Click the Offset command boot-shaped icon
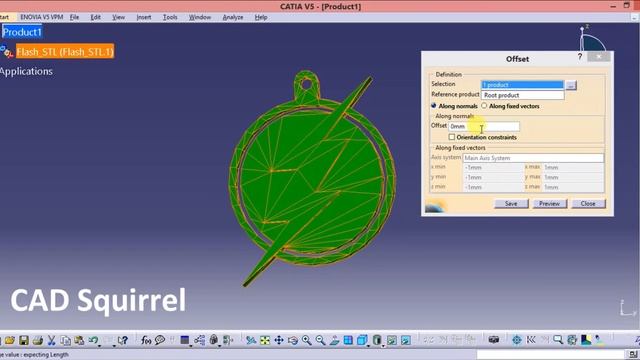Screen dimensions: 640x360 coord(587,340)
